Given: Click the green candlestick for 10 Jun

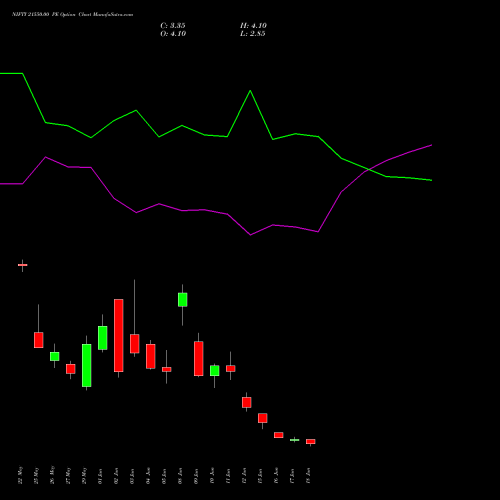Looking at the screenshot, I should point(215,371).
